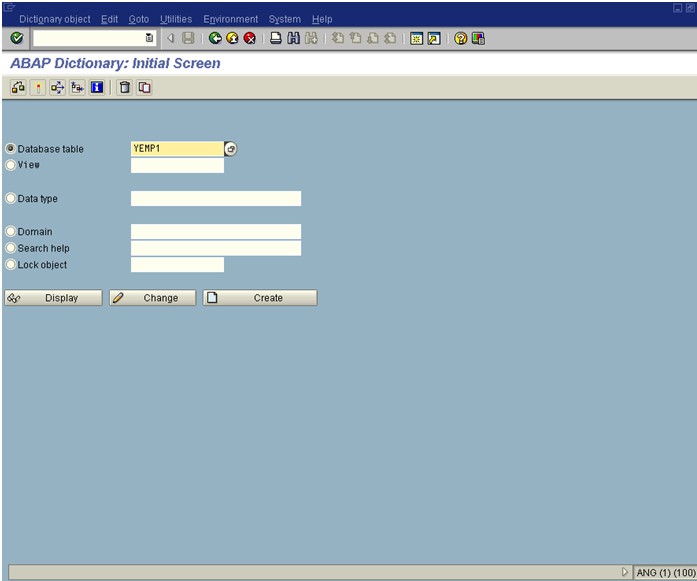Image resolution: width=697 pixels, height=581 pixels.
Task: Choose the Lock object radio button
Action: 11,265
